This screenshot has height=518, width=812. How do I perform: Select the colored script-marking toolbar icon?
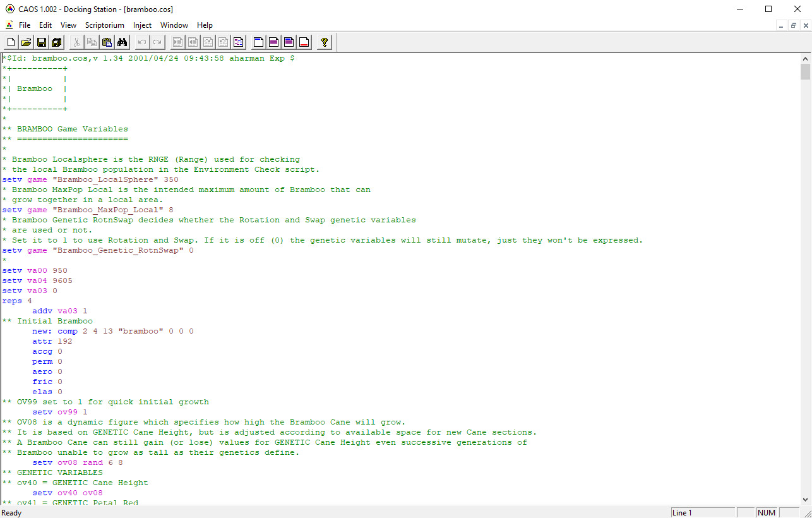pos(238,42)
